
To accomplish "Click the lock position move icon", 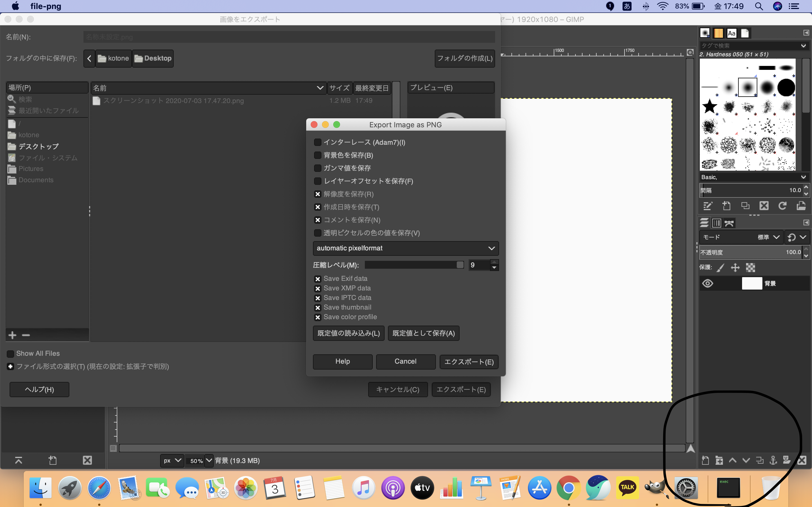I will coord(735,267).
